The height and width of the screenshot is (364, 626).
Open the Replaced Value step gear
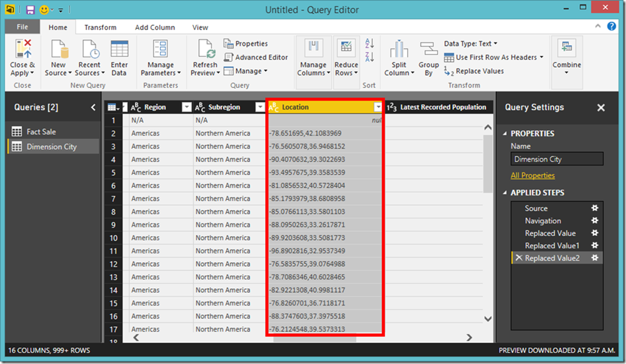click(594, 233)
